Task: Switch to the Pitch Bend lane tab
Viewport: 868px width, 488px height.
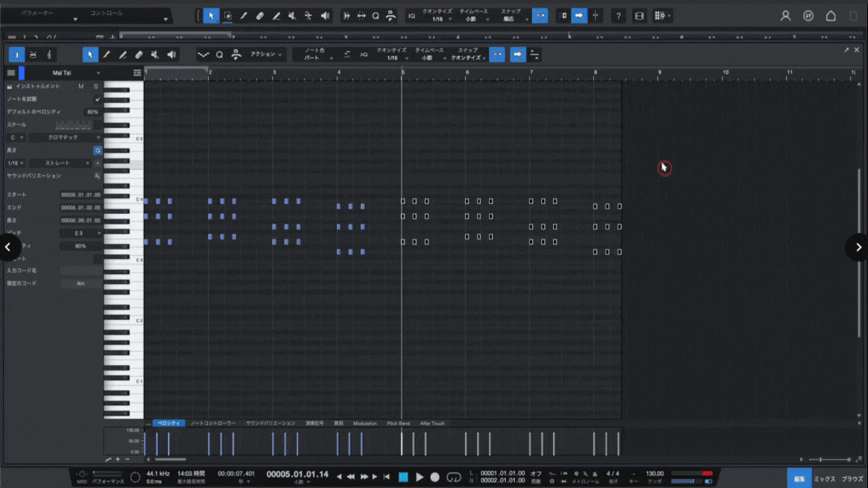Action: tap(398, 423)
